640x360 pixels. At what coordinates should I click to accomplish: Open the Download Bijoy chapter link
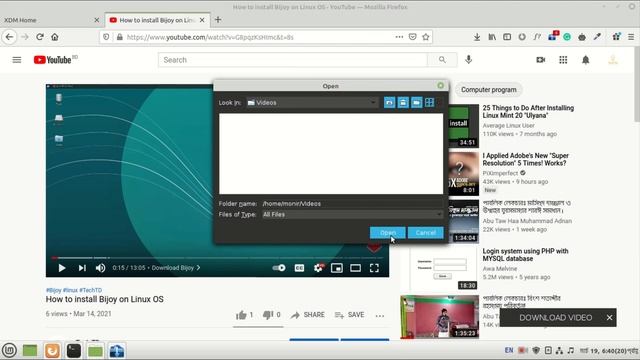click(176, 268)
